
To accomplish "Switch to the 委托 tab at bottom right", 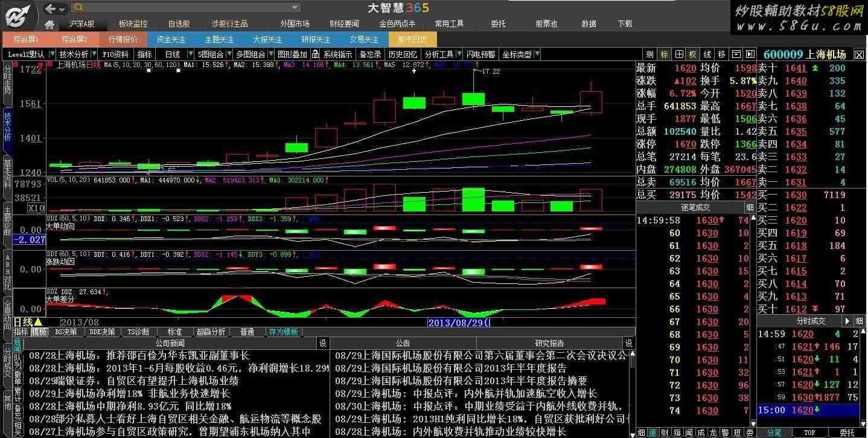I will [847, 433].
